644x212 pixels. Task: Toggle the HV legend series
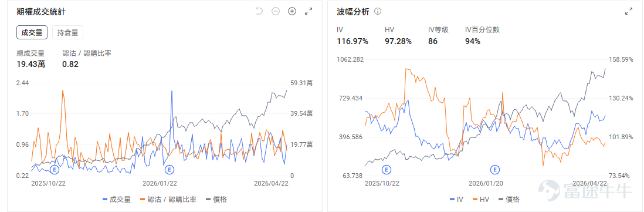click(x=480, y=200)
